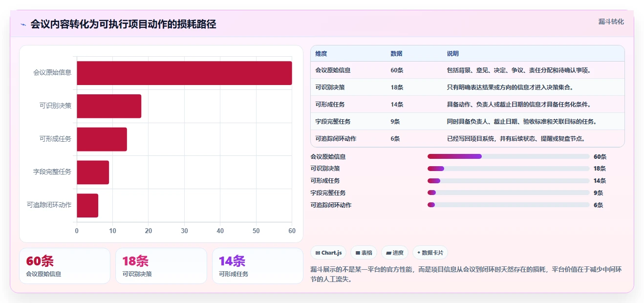The height and width of the screenshot is (303, 644).
Task: Click the 漏斗转化 label in the header
Action: click(611, 22)
